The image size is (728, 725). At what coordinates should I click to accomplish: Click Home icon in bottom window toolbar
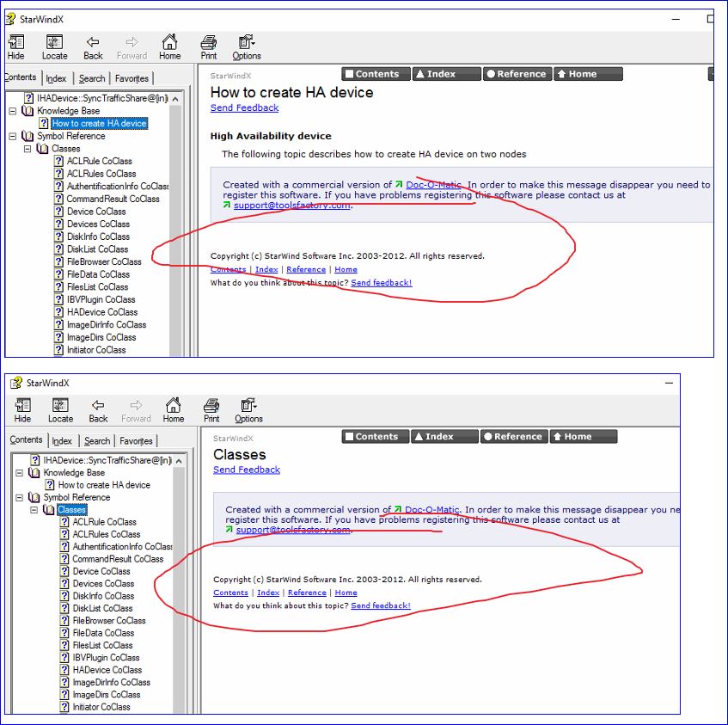[173, 405]
